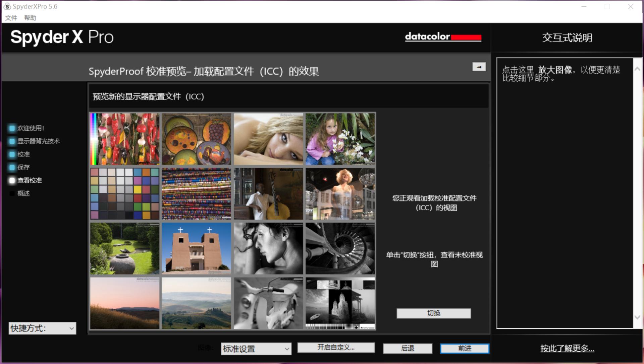The width and height of the screenshot is (644, 364).
Task: Expand the 标准设置 image dropdown
Action: (256, 349)
